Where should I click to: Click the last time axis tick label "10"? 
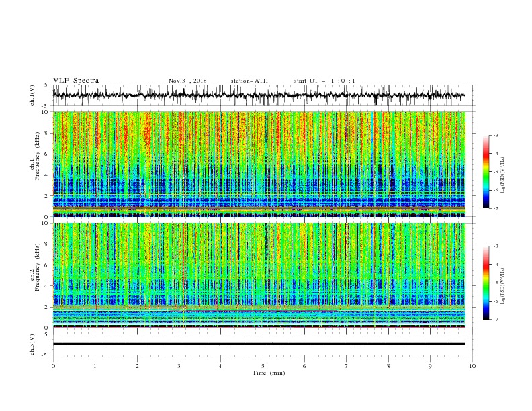click(x=472, y=366)
